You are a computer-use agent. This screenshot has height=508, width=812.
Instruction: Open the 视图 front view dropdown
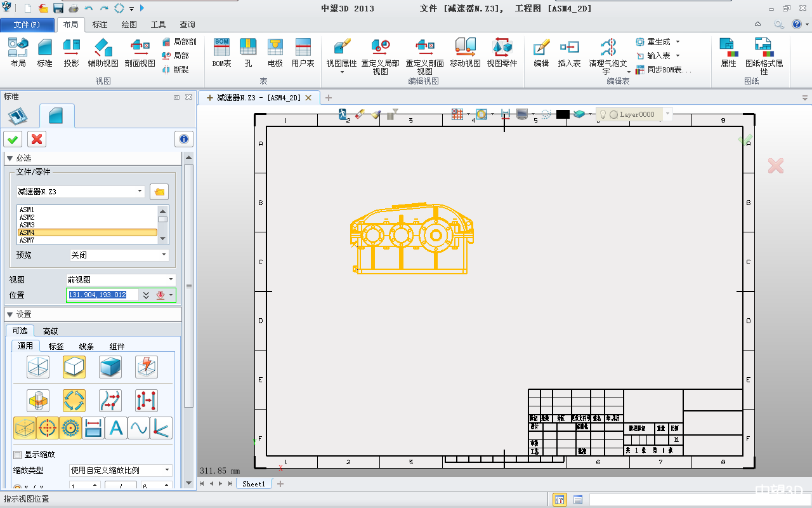(121, 279)
